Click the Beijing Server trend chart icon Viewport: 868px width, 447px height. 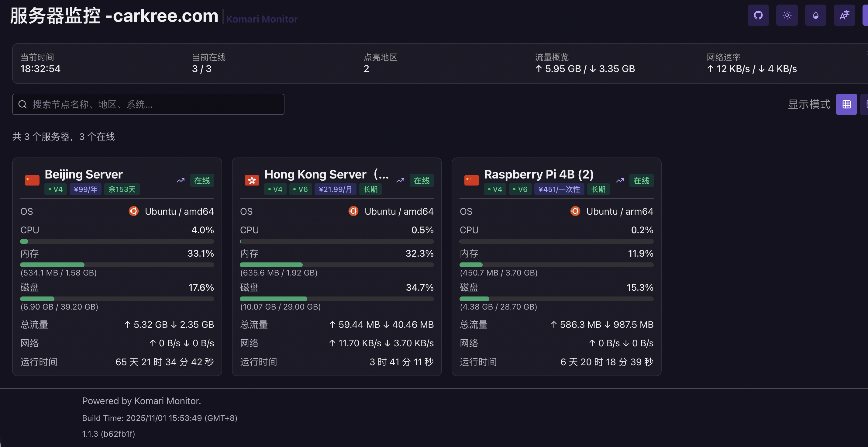point(181,180)
